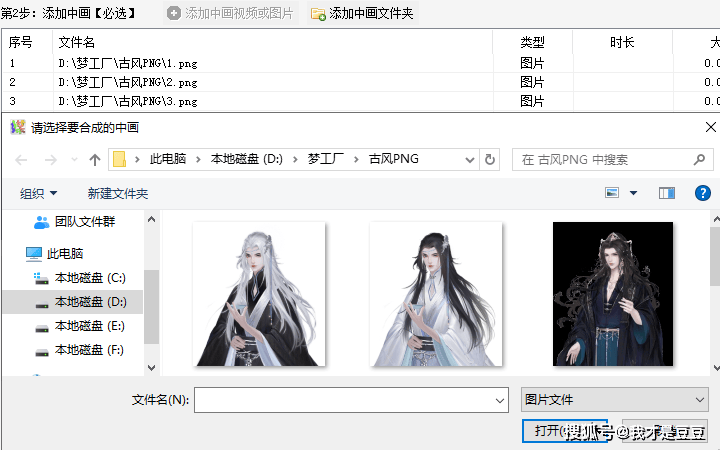Click the E: drive icon
Viewport: 720px width, 450px height.
42,326
